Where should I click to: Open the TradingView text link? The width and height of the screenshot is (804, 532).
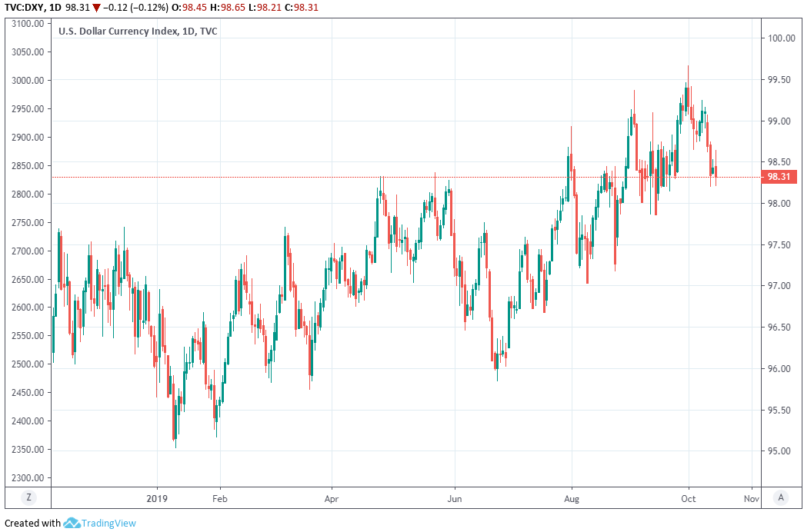click(109, 524)
